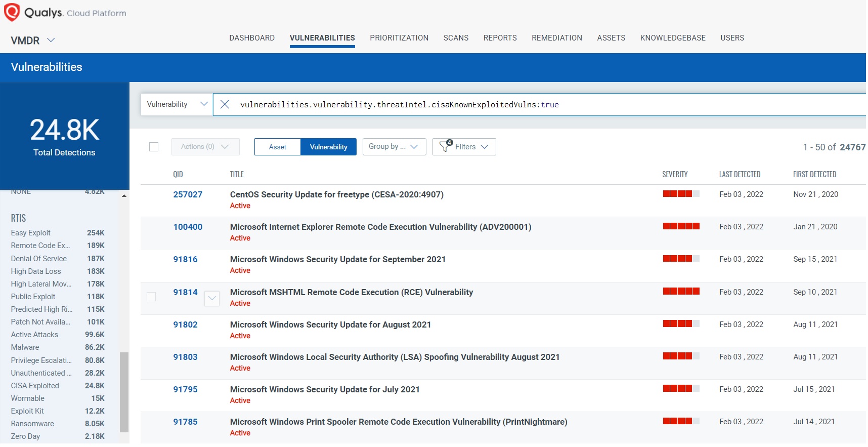Open QID 91816 link
The image size is (868, 447).
(185, 259)
